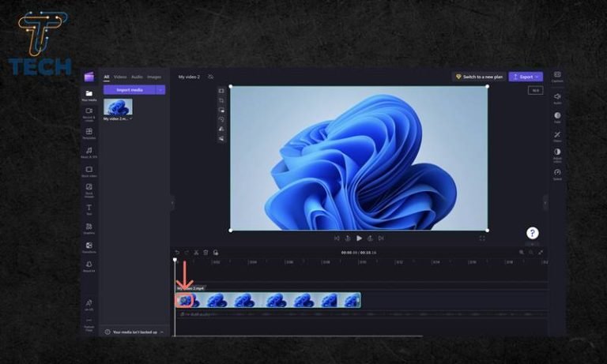Open the Import media dropdown arrow

[x=160, y=90]
